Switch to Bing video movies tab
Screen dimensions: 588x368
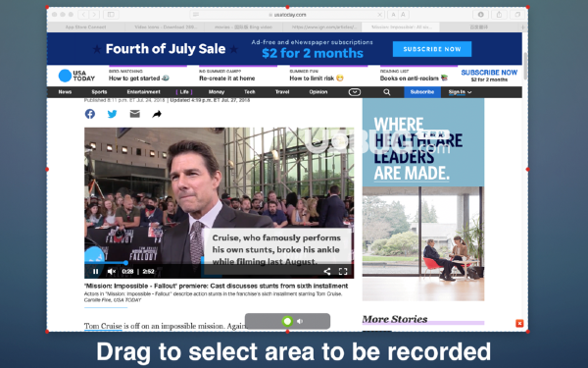[x=243, y=27]
